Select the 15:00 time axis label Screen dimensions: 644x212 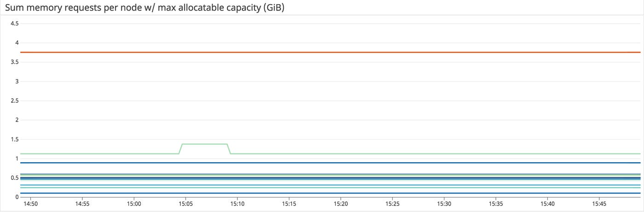click(134, 203)
